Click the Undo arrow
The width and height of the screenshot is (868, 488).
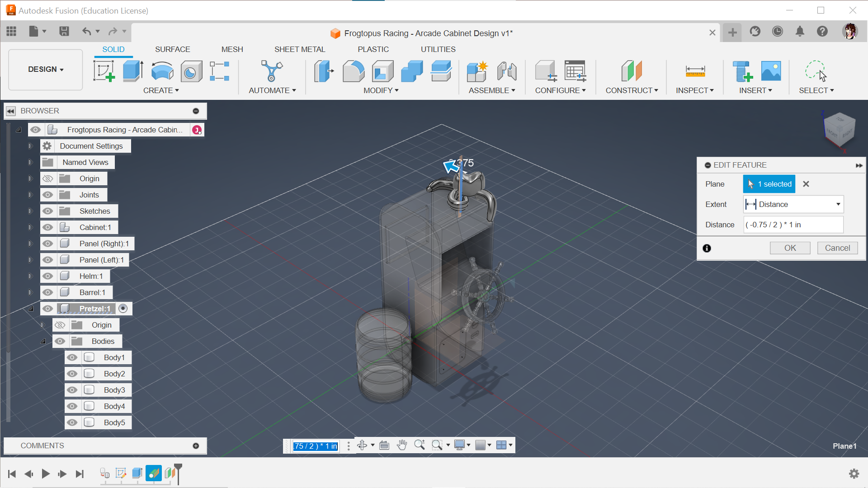pyautogui.click(x=86, y=31)
